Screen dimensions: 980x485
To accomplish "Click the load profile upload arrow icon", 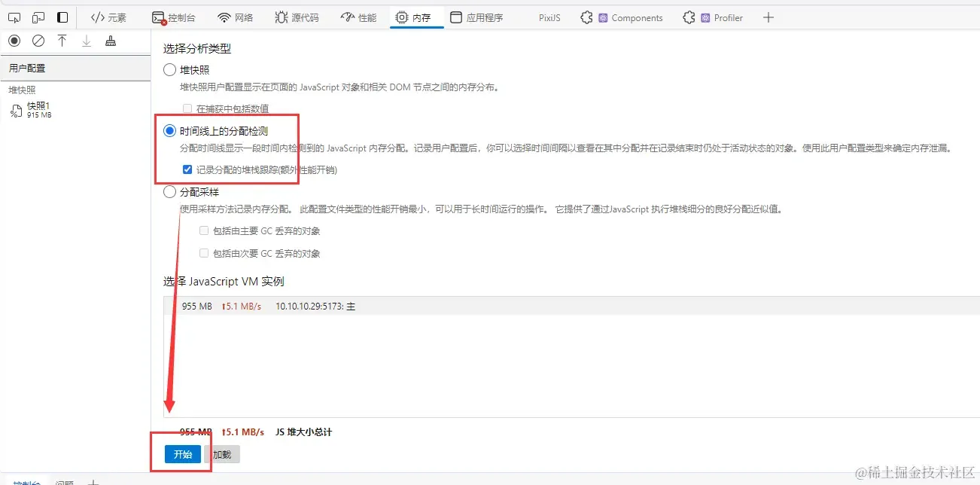I will tap(62, 41).
